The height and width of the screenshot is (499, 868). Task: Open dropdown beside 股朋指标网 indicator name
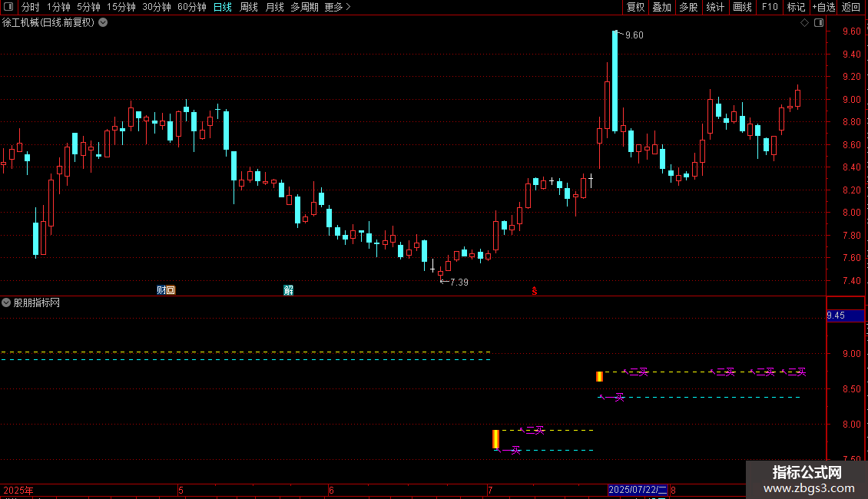coord(6,302)
